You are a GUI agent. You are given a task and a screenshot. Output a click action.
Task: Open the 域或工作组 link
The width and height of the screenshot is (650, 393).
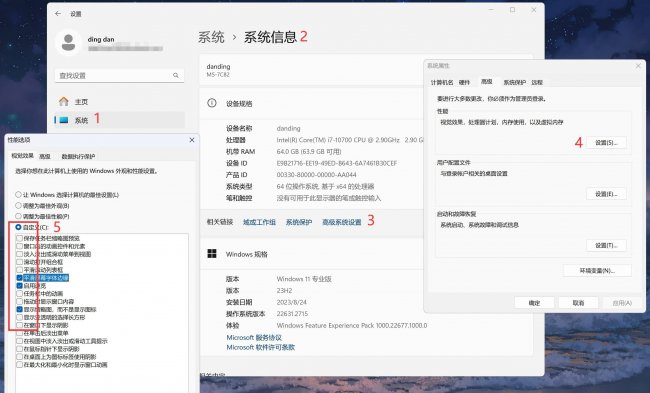pos(259,222)
